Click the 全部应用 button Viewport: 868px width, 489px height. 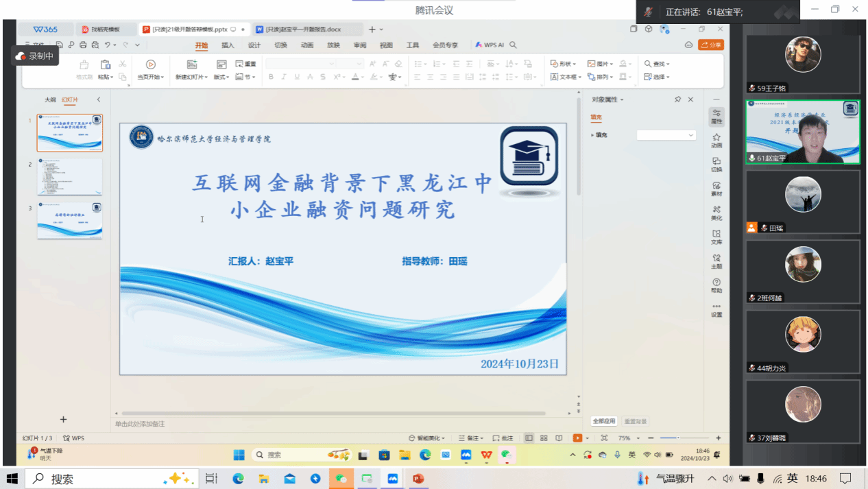tap(604, 421)
